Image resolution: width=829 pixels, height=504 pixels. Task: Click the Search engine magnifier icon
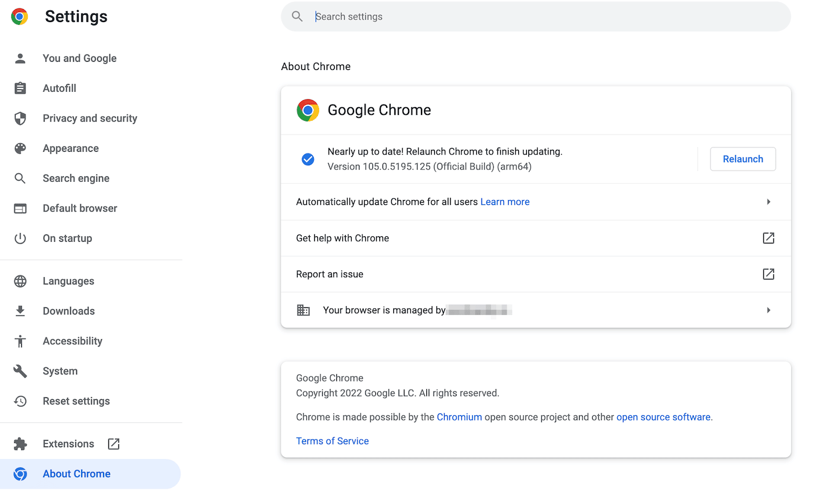click(21, 178)
